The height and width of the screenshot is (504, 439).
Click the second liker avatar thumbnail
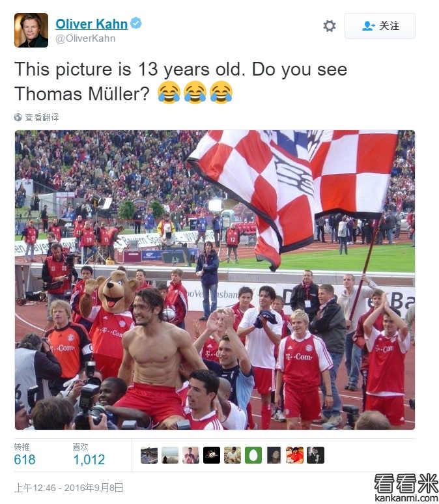170,455
